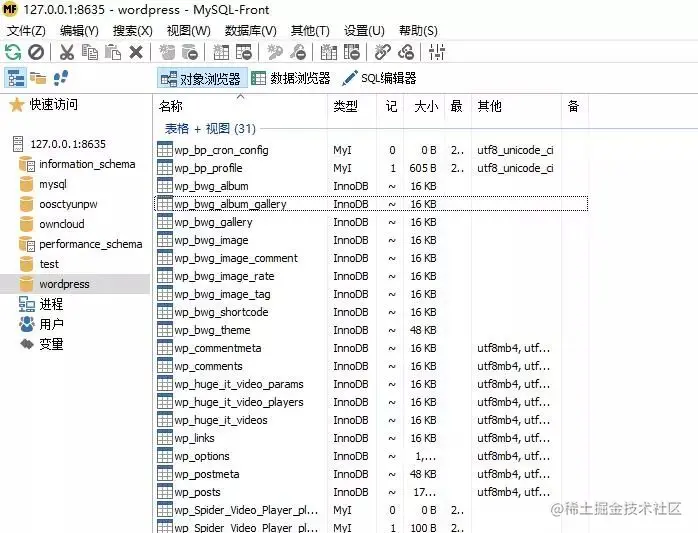Open the 其他(T) menu
The image size is (698, 533).
pyautogui.click(x=310, y=31)
